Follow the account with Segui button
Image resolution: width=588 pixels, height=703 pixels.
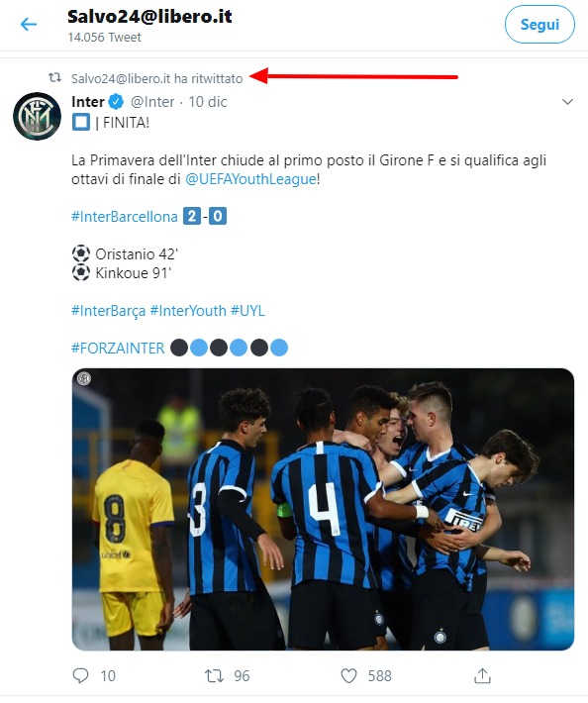(x=539, y=24)
